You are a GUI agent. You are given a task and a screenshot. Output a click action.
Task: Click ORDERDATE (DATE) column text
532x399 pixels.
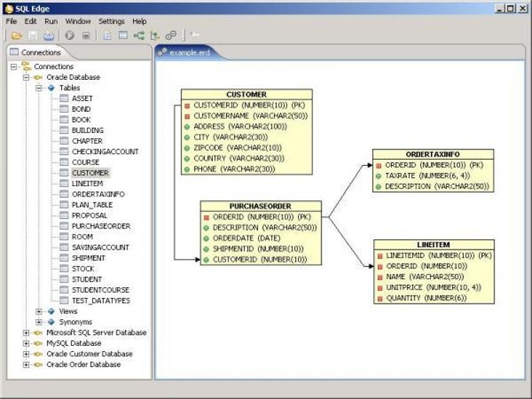(246, 238)
